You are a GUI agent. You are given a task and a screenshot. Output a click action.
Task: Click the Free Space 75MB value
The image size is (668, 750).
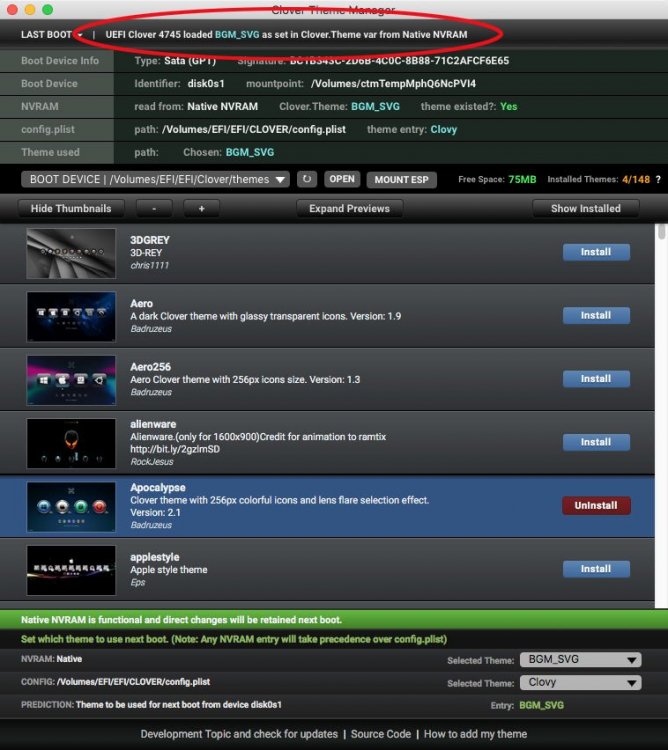522,179
